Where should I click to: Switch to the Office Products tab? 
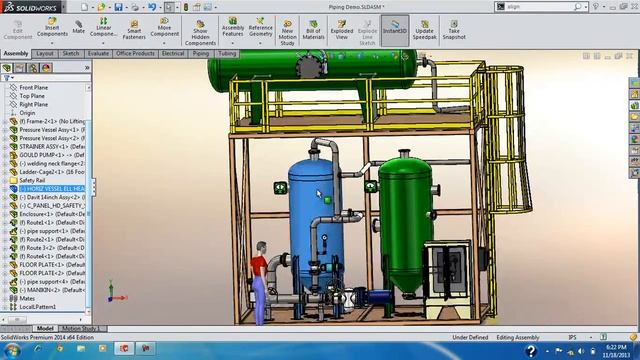coord(135,53)
